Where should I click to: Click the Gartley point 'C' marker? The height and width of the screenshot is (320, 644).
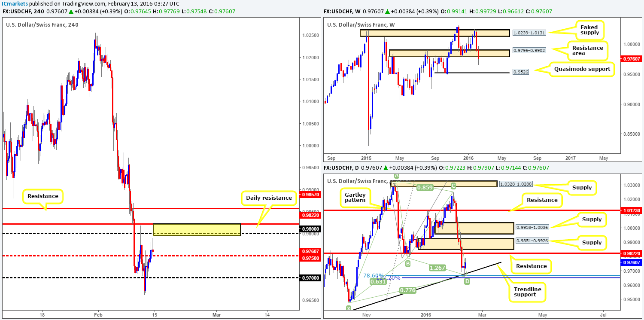tap(453, 186)
